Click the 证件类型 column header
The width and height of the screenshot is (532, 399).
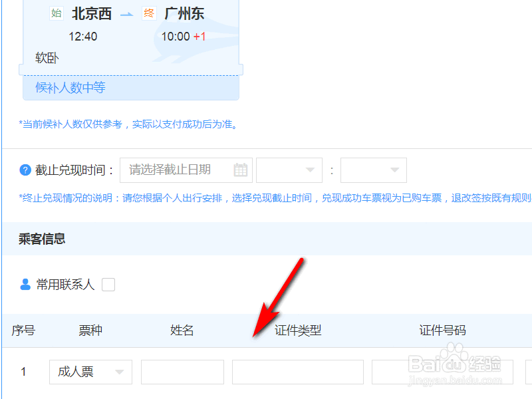point(298,330)
